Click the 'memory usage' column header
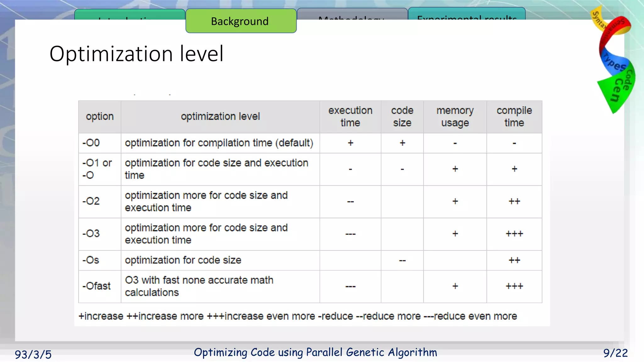Viewport: 644px width, 362px height. 455,117
